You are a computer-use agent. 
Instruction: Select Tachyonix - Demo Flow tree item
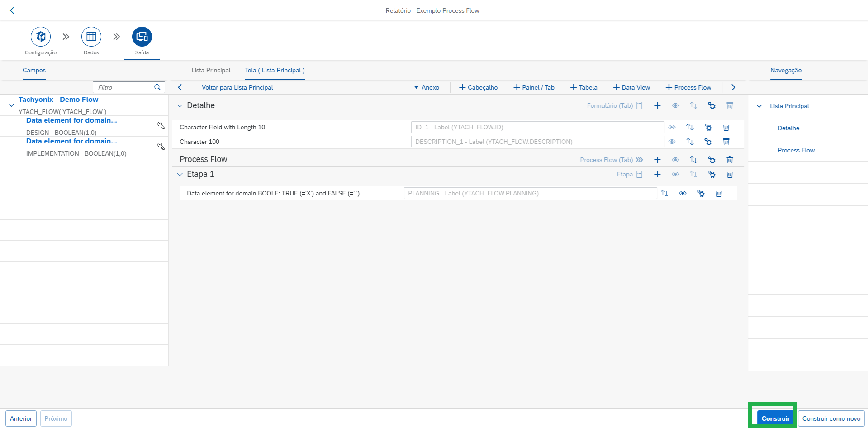point(58,100)
